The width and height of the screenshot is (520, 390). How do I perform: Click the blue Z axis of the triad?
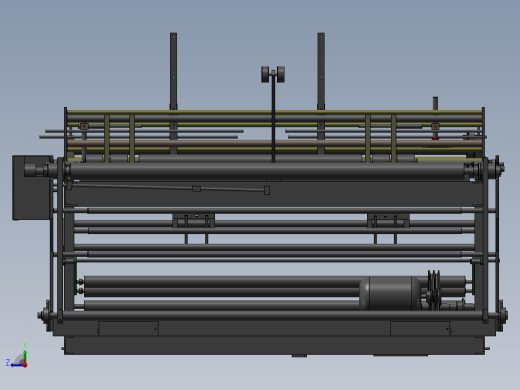(x=16, y=365)
